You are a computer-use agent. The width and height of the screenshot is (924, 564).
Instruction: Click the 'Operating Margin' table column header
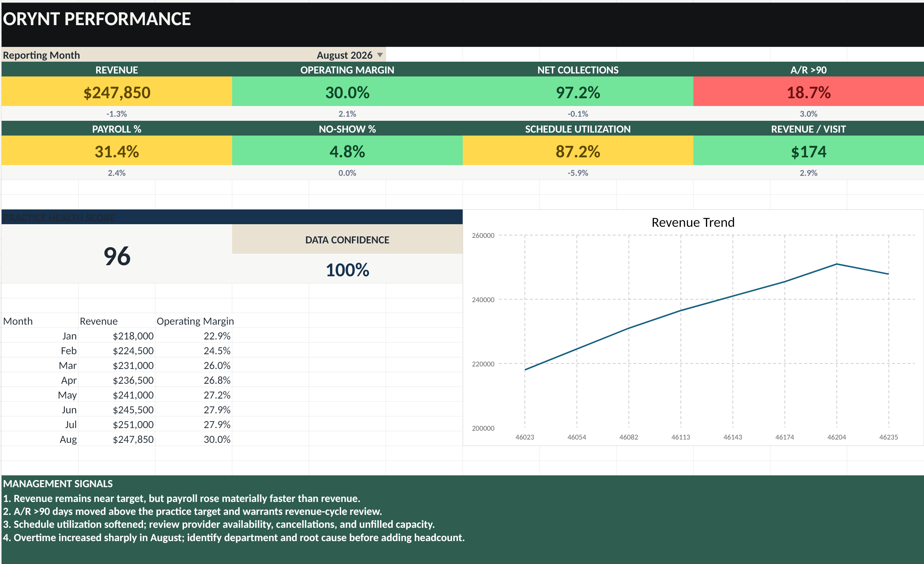[x=195, y=321]
